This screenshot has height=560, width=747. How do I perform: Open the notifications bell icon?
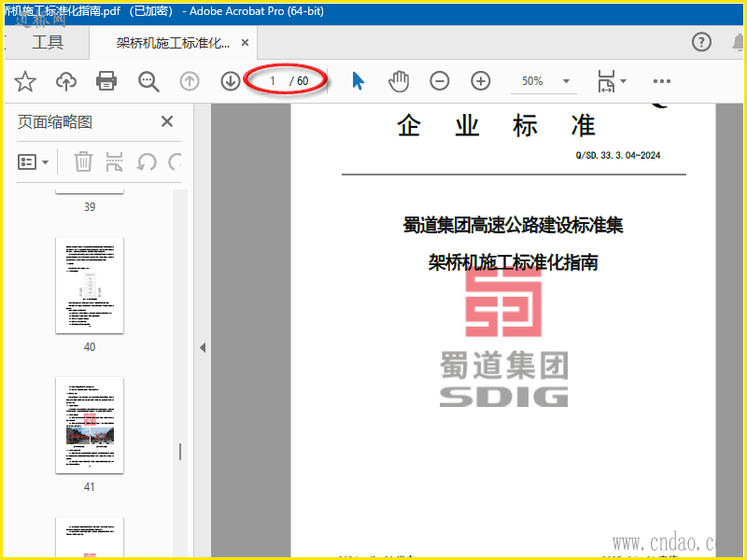tap(738, 42)
